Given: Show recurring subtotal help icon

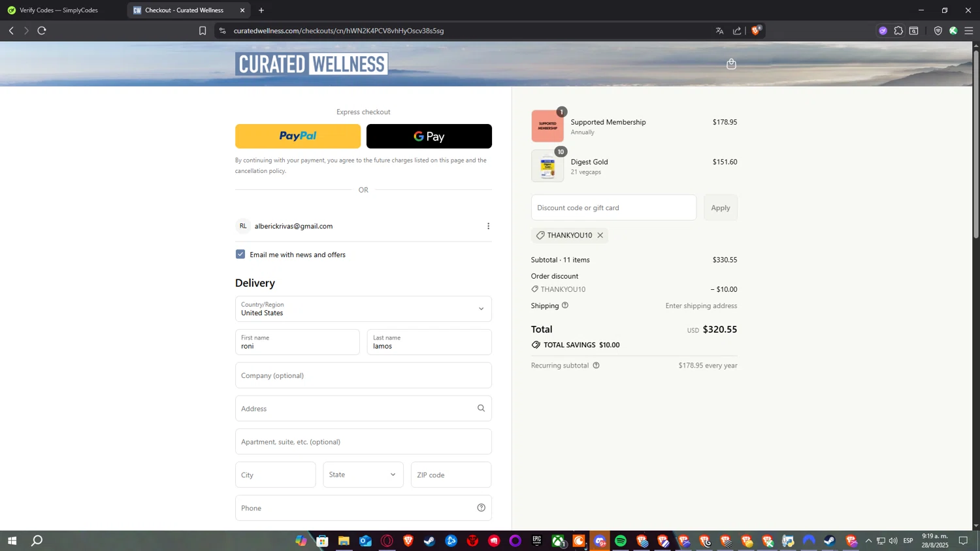Looking at the screenshot, I should 596,366.
